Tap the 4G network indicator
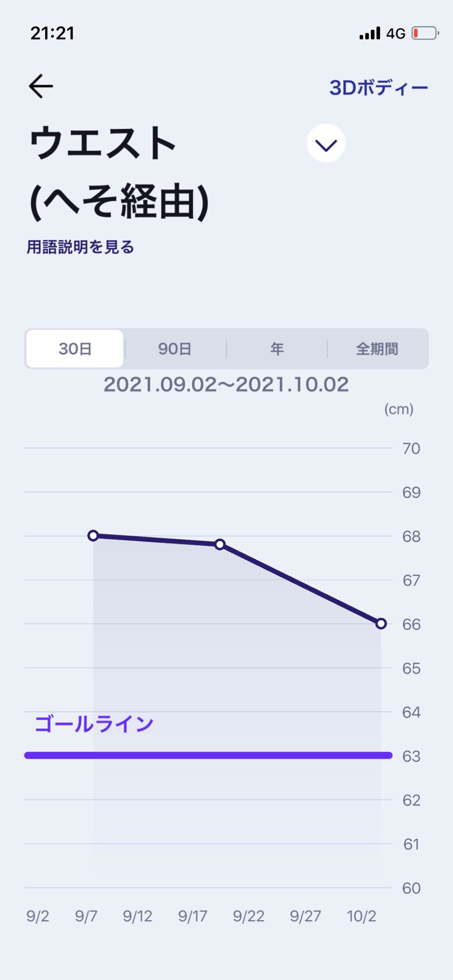453x980 pixels. (395, 34)
